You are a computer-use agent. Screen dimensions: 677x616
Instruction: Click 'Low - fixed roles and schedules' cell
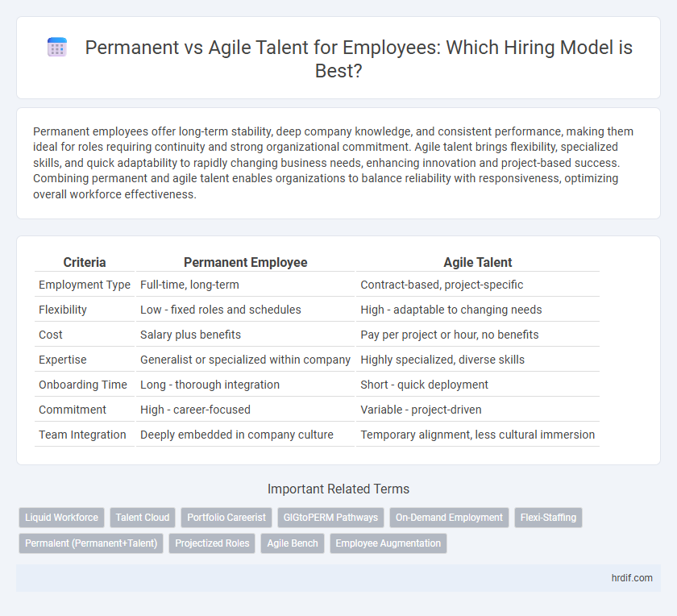[x=245, y=310]
